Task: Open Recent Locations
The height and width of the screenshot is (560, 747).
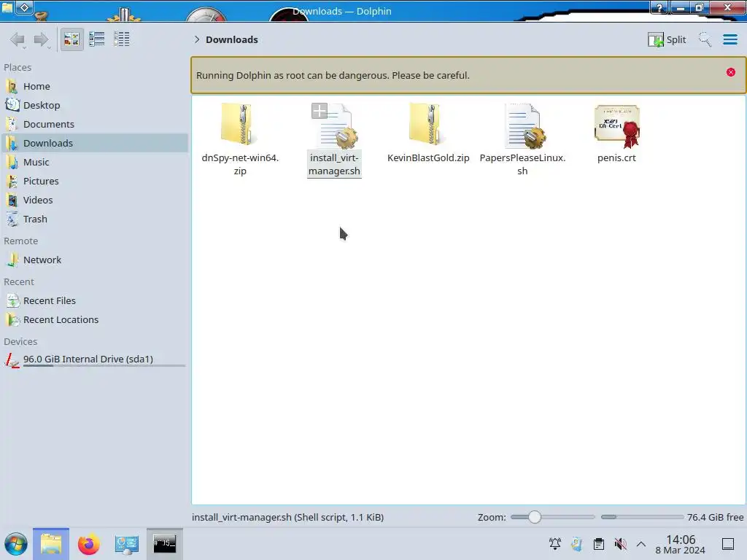Action: (x=96, y=320)
